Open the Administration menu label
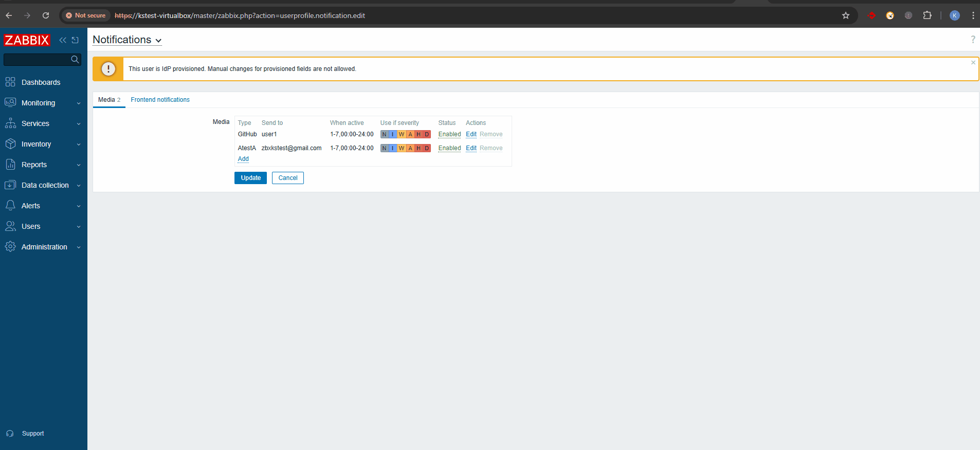The width and height of the screenshot is (980, 450). pyautogui.click(x=44, y=247)
